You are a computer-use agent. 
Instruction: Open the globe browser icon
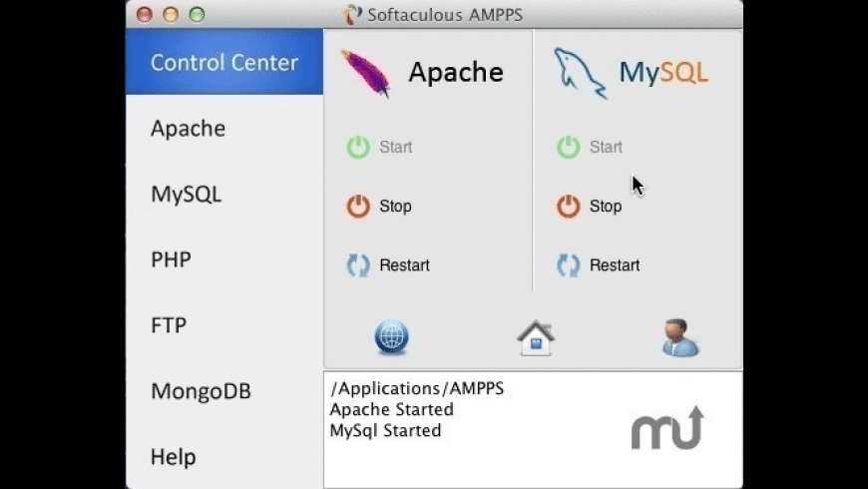[x=391, y=336]
